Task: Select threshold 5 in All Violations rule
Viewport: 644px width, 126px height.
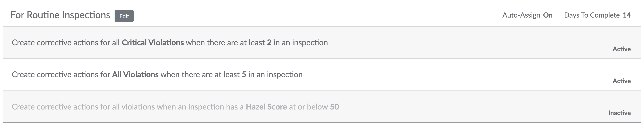Action: click(x=244, y=75)
